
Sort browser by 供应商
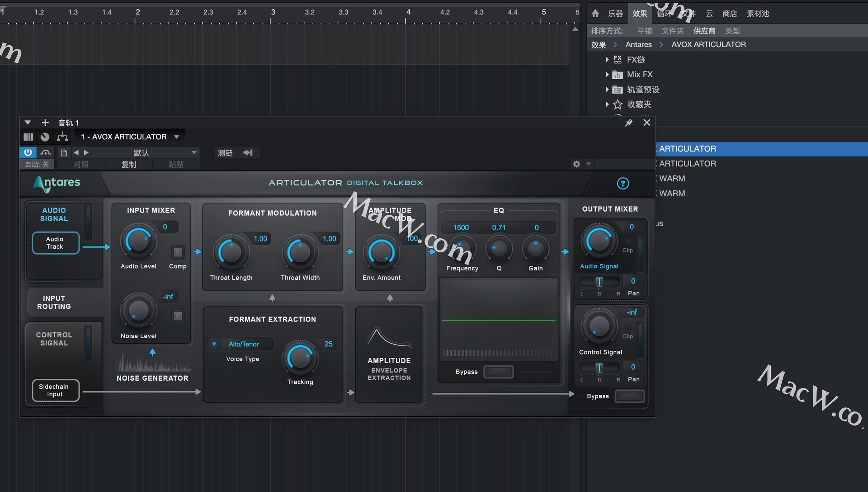[x=704, y=31]
